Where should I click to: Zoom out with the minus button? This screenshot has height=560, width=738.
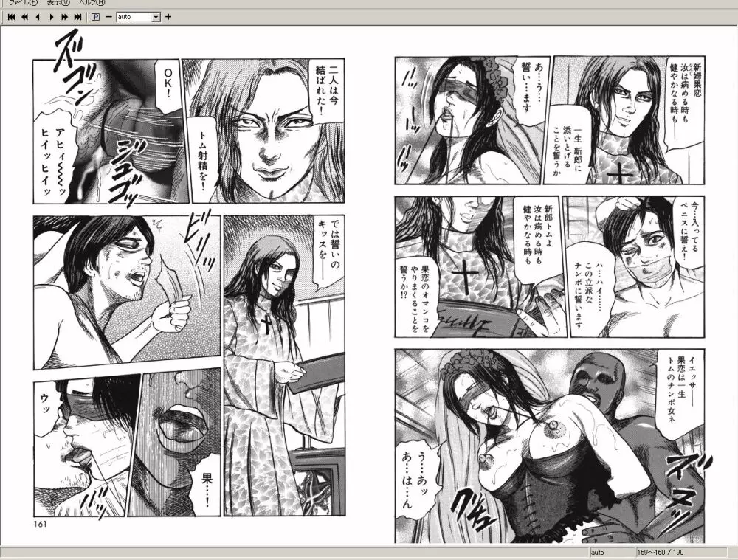tap(108, 16)
